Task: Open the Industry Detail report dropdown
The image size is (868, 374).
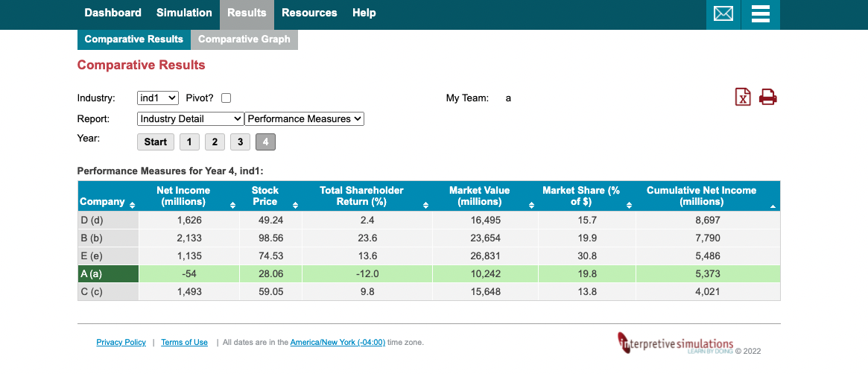Action: [x=191, y=119]
